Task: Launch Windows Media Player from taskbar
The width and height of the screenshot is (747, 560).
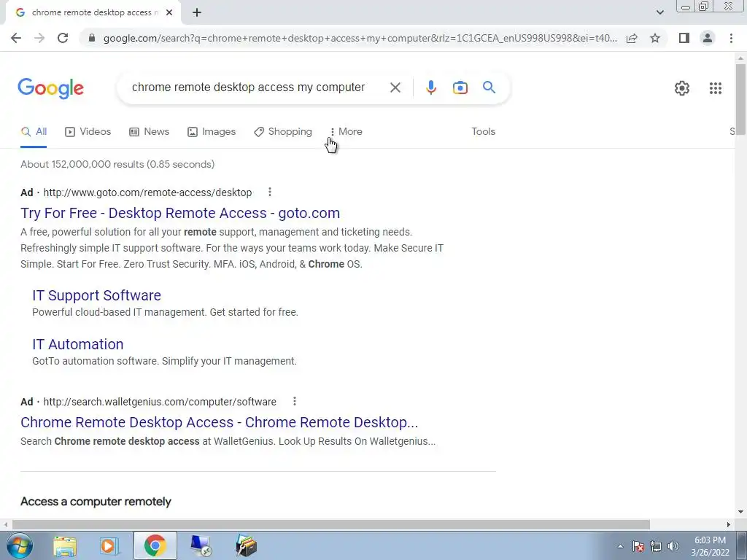Action: [108, 545]
